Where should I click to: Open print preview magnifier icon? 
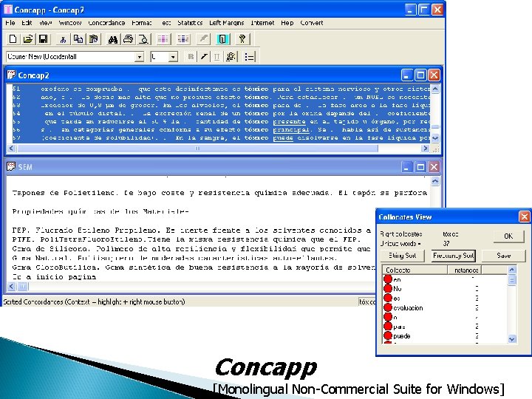(144, 39)
